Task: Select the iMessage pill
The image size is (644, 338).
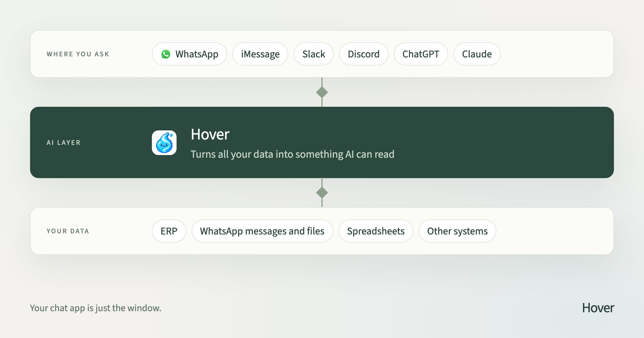Action: click(260, 54)
